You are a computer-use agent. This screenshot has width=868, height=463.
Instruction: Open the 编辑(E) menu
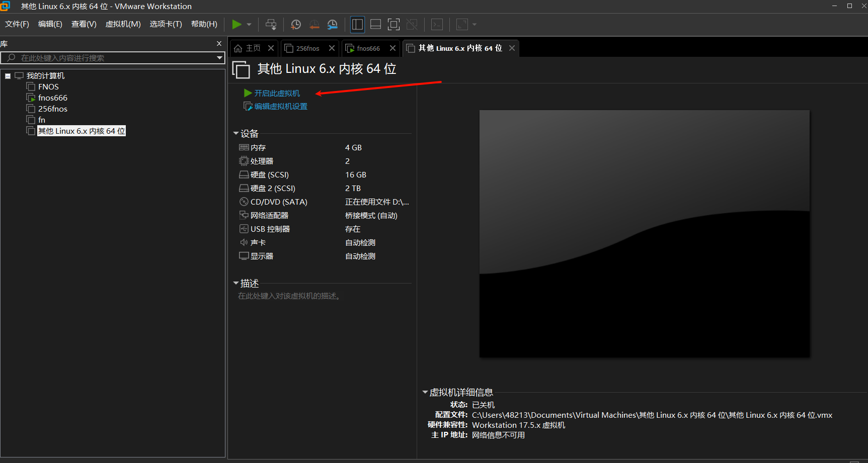click(50, 24)
